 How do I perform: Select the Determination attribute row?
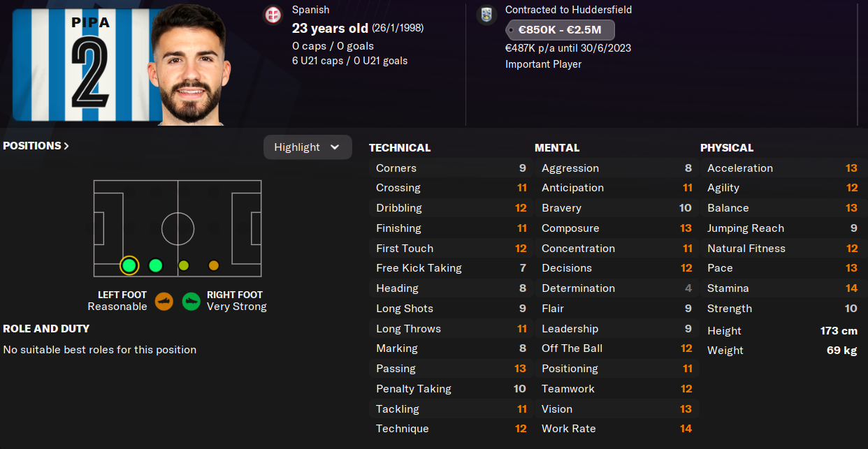(616, 288)
